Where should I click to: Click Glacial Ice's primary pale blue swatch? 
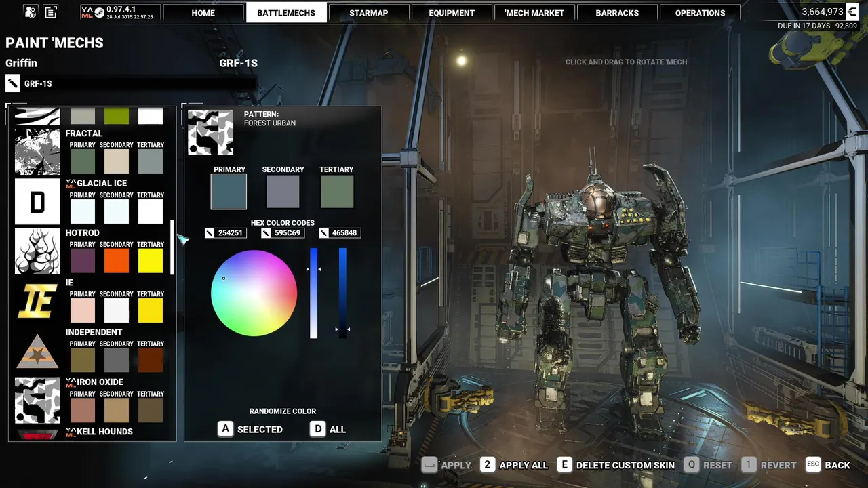[x=83, y=211]
